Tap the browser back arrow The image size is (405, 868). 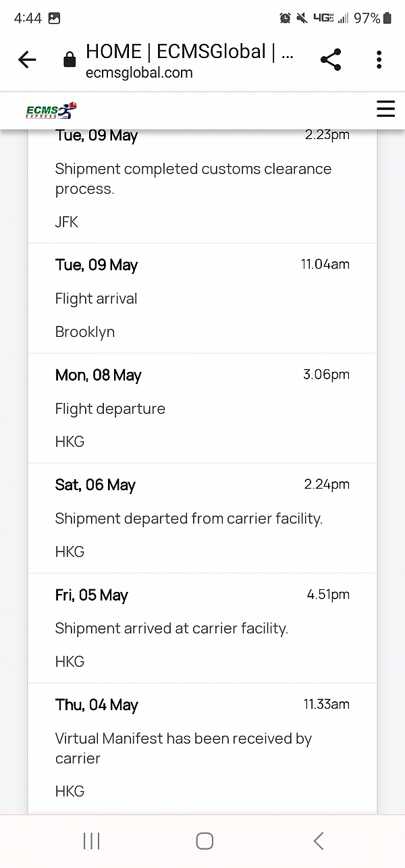pos(27,60)
